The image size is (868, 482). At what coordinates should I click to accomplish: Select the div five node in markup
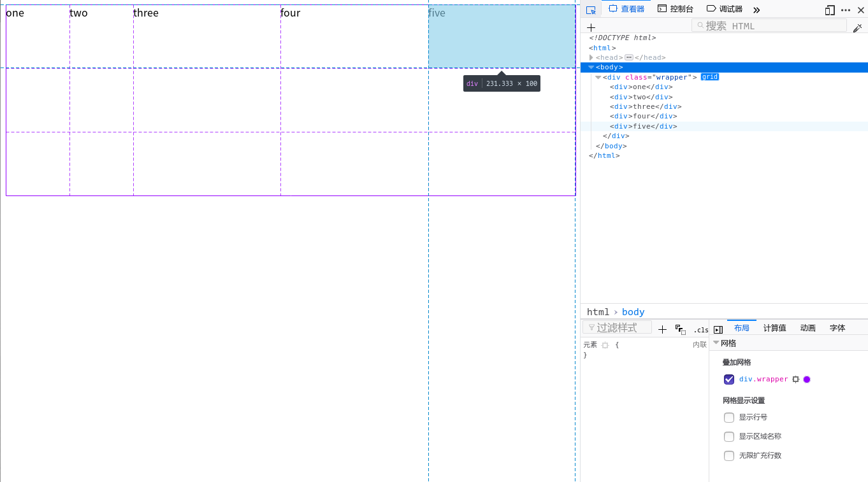(x=643, y=126)
